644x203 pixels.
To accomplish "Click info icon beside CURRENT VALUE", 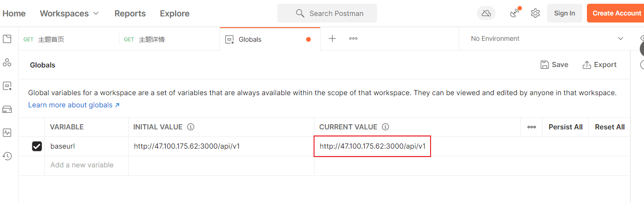I will click(x=385, y=127).
